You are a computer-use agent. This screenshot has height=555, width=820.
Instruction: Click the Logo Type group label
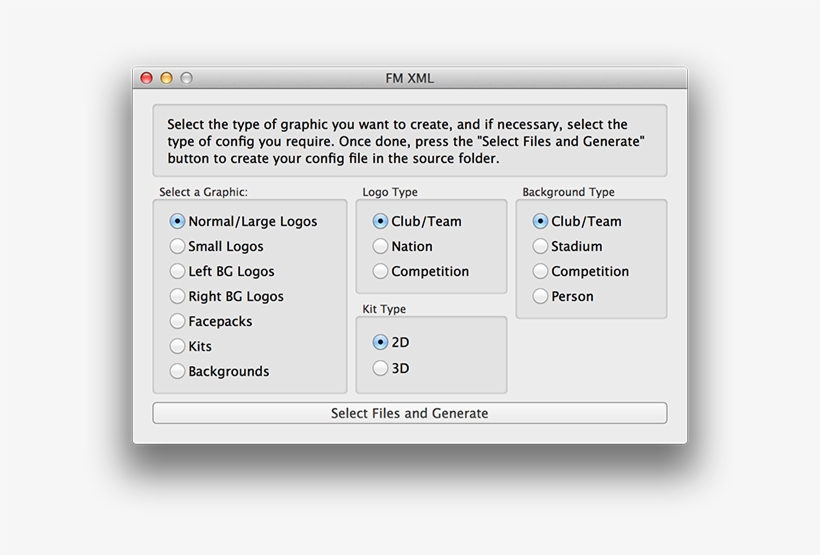point(390,192)
